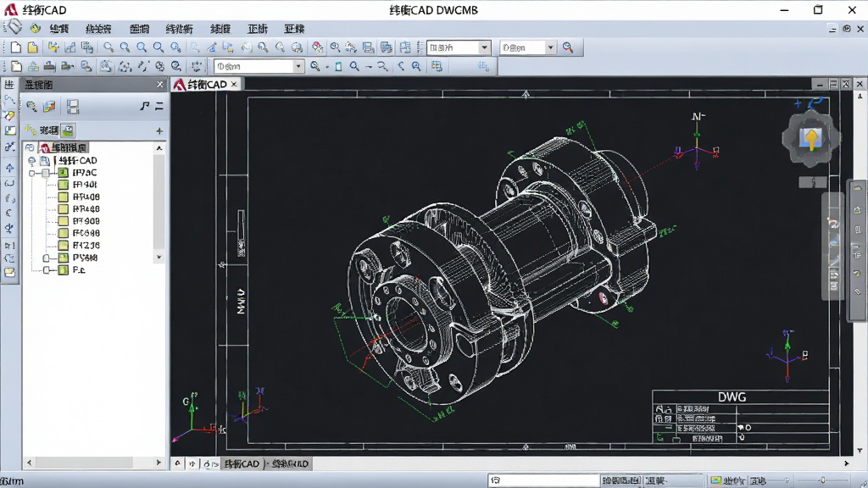Close the left side panel with its X
868x488 pixels.
[160, 84]
